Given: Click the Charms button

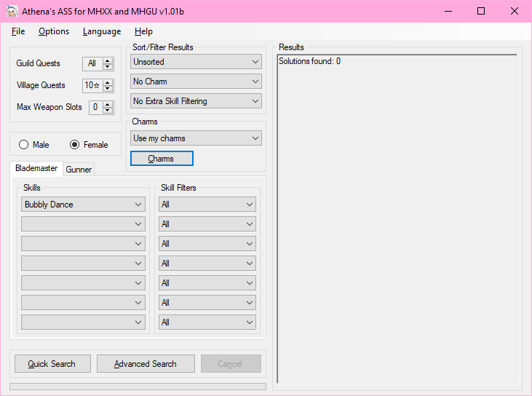Looking at the screenshot, I should click(162, 159).
